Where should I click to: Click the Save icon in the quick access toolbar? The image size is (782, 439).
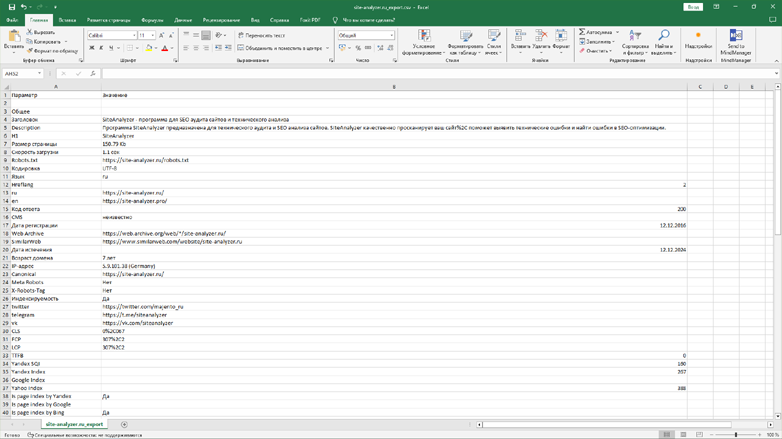(x=12, y=7)
